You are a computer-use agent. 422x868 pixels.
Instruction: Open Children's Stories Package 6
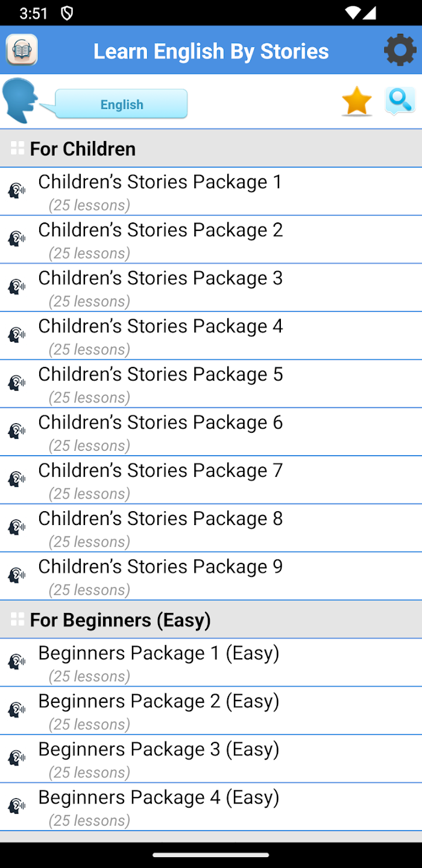(x=160, y=432)
